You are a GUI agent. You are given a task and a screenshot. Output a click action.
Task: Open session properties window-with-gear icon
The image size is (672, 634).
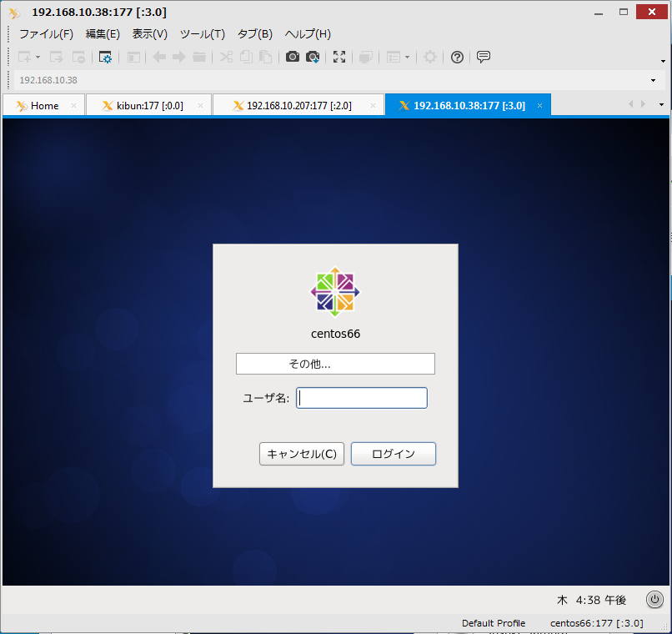tap(105, 57)
